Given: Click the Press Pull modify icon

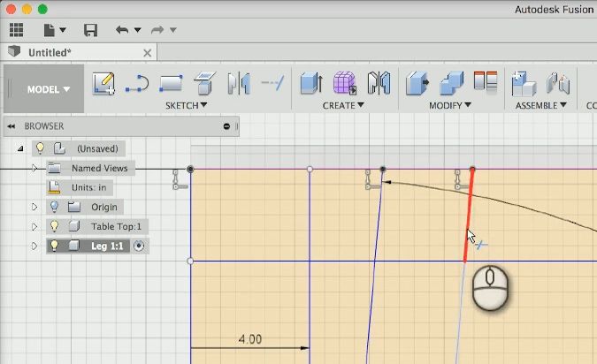Looking at the screenshot, I should point(417,84).
